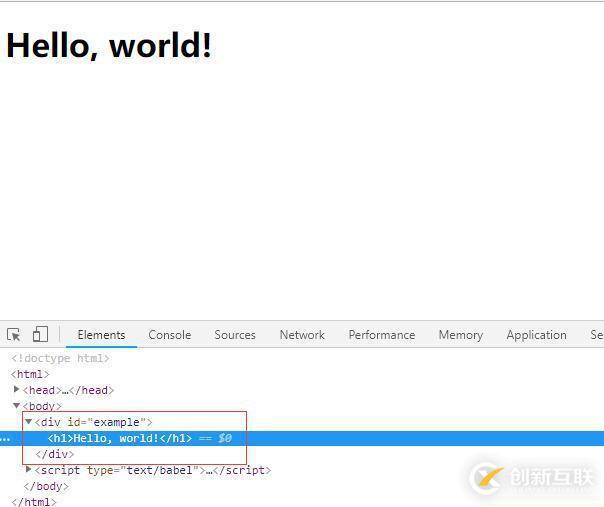Switch to the Elements tab
Viewport: 604px width, 507px height.
101,335
